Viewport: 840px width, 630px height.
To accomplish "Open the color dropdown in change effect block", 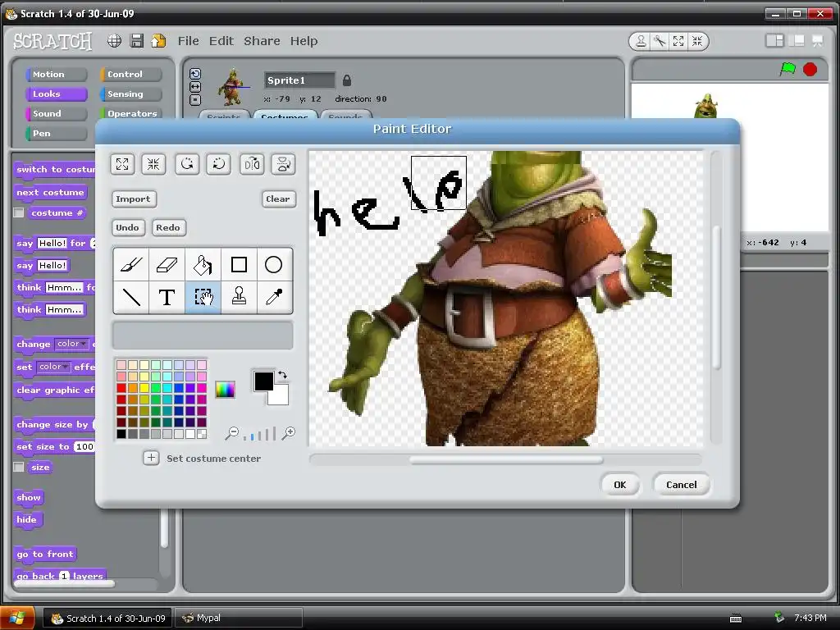I will (72, 344).
